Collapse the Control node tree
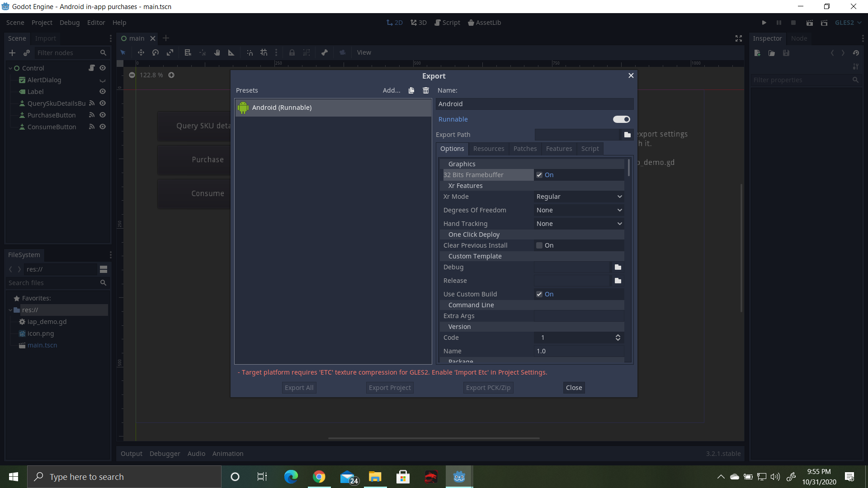 (10, 68)
